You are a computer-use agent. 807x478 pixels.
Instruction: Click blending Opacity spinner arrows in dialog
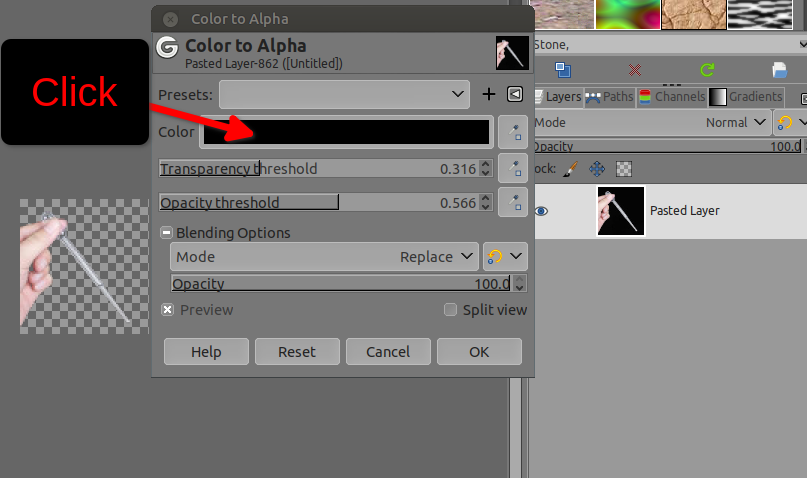tap(519, 284)
